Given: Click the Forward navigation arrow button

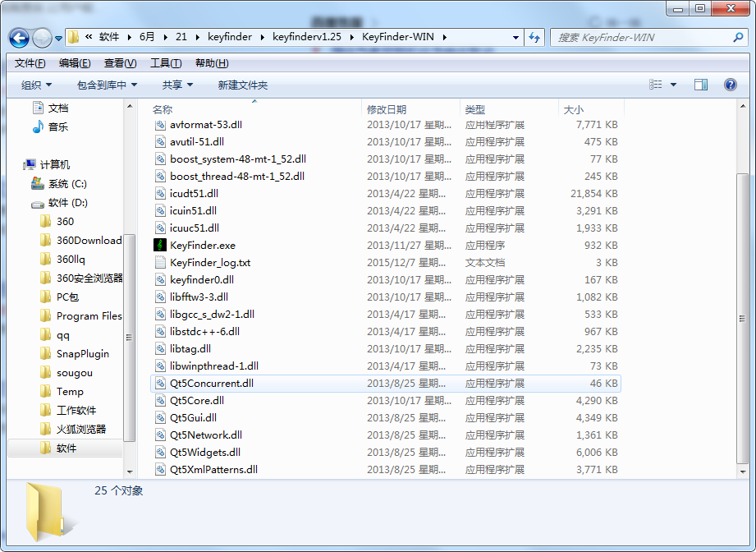Looking at the screenshot, I should [x=42, y=38].
